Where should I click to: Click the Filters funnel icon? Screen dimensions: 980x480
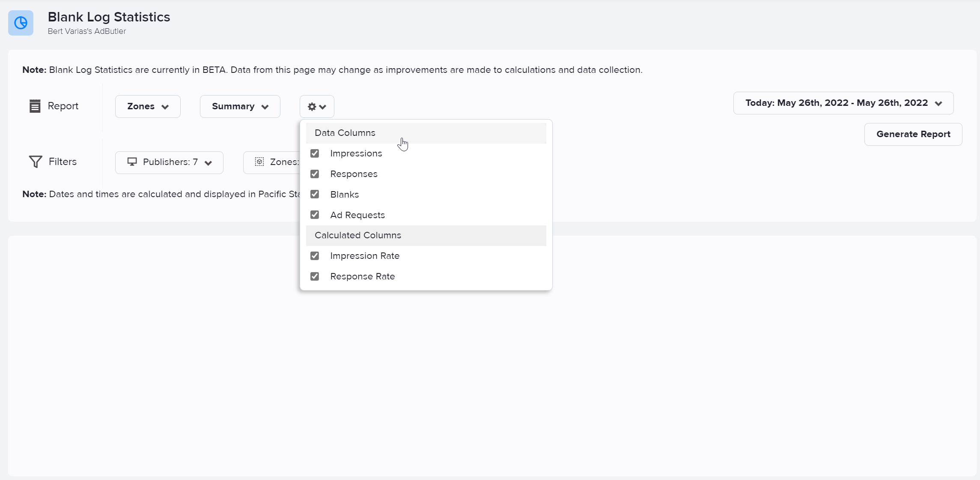point(35,162)
